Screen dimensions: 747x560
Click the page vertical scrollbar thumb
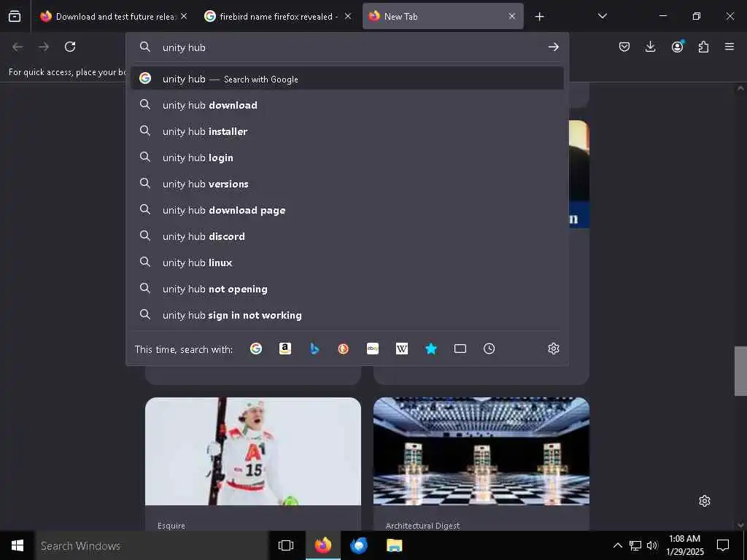740,371
